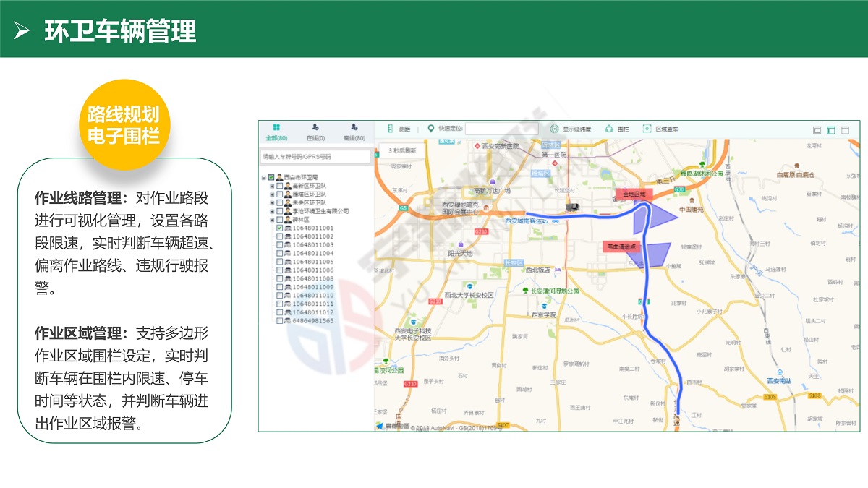Image resolution: width=868 pixels, height=488 pixels.
Task: Click the 中国唐苑 landmark marker
Action: 692,200
